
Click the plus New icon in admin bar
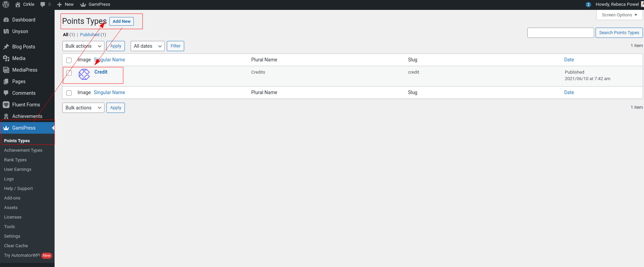59,4
